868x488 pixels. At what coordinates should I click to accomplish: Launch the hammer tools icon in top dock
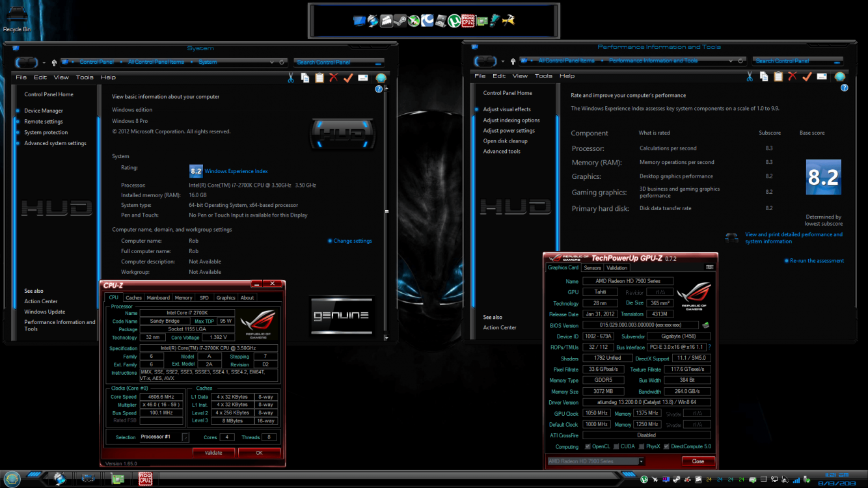[509, 21]
